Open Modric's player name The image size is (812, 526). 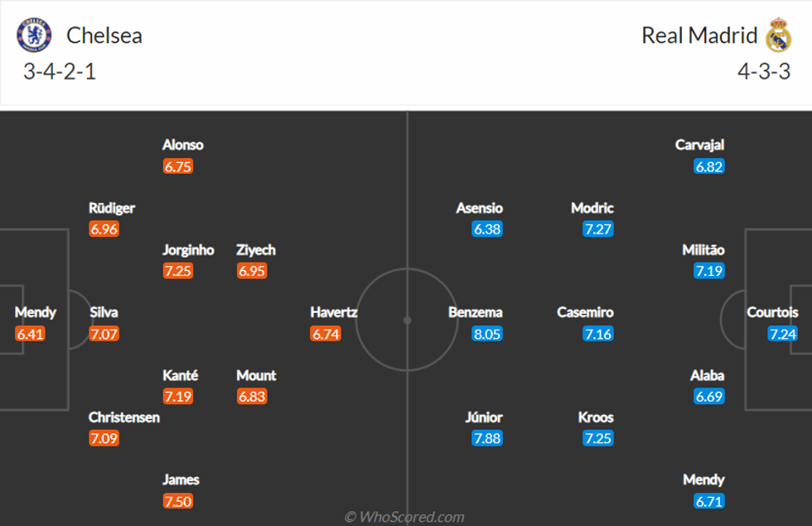click(x=592, y=208)
